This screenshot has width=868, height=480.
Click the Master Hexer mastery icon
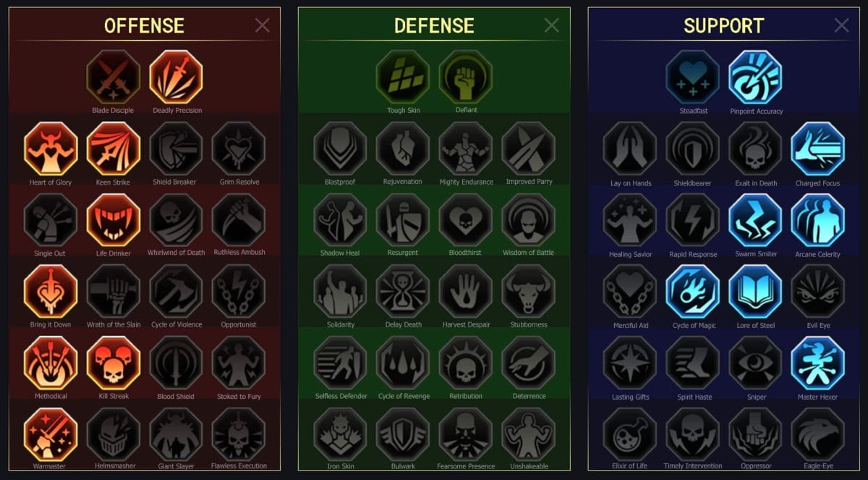pos(818,363)
